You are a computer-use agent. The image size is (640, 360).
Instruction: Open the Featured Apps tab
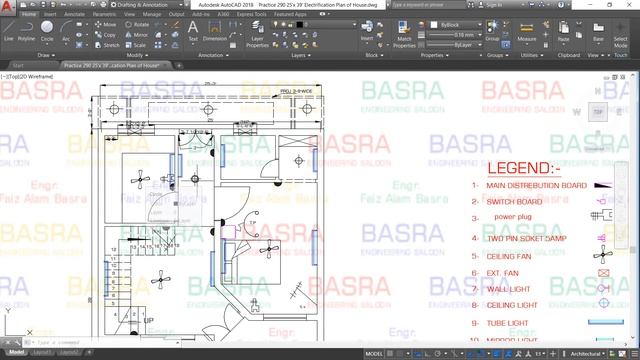coord(290,14)
